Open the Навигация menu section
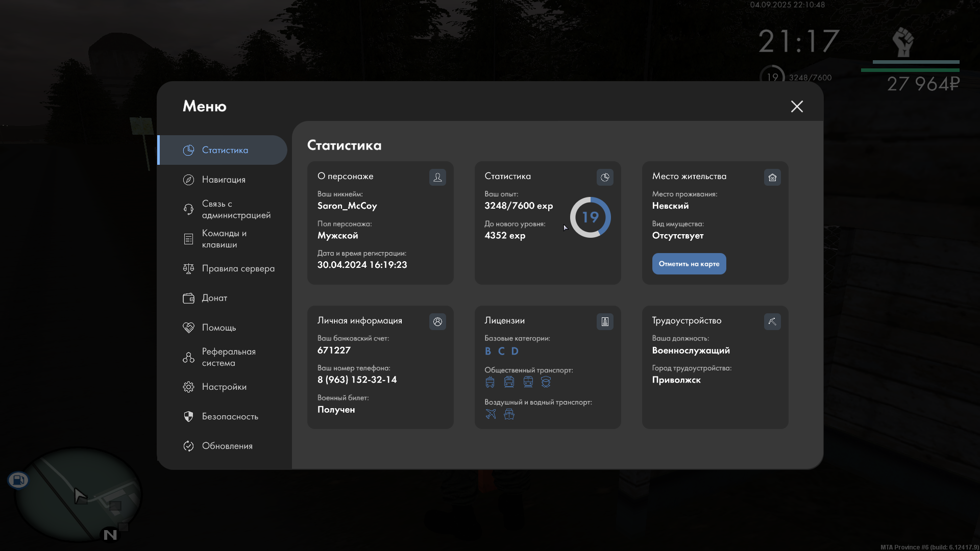Viewport: 980px width, 551px height. coord(224,180)
